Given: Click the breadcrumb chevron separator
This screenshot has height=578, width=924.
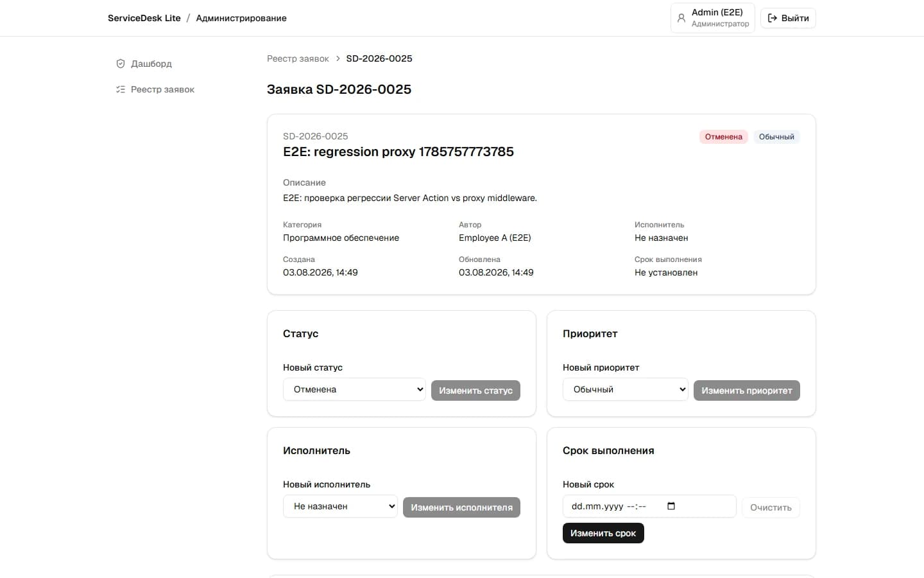Looking at the screenshot, I should pyautogui.click(x=338, y=58).
